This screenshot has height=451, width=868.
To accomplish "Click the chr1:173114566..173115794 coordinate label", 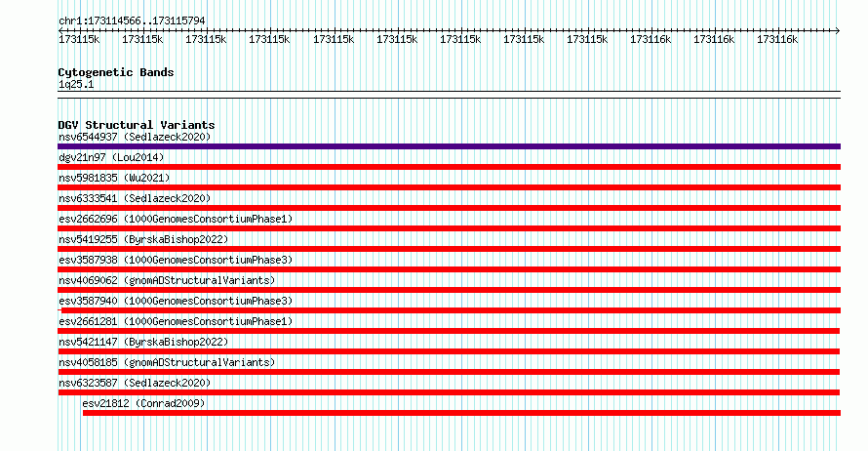I will coord(132,20).
